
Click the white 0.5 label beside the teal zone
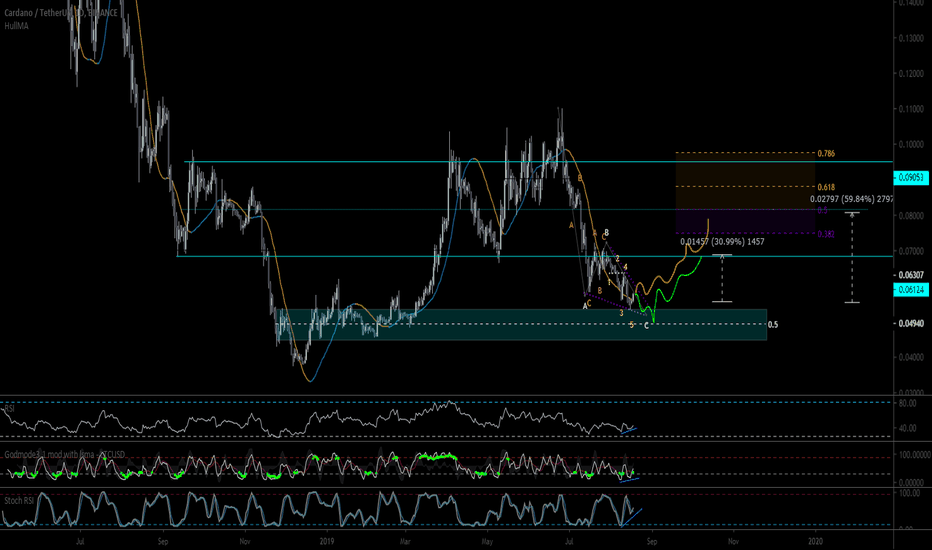click(773, 325)
